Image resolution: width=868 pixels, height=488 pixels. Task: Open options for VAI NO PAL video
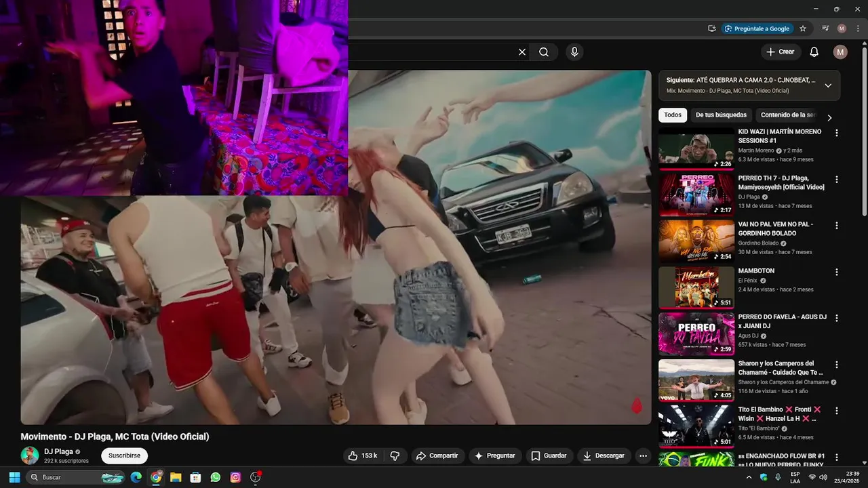(x=836, y=226)
